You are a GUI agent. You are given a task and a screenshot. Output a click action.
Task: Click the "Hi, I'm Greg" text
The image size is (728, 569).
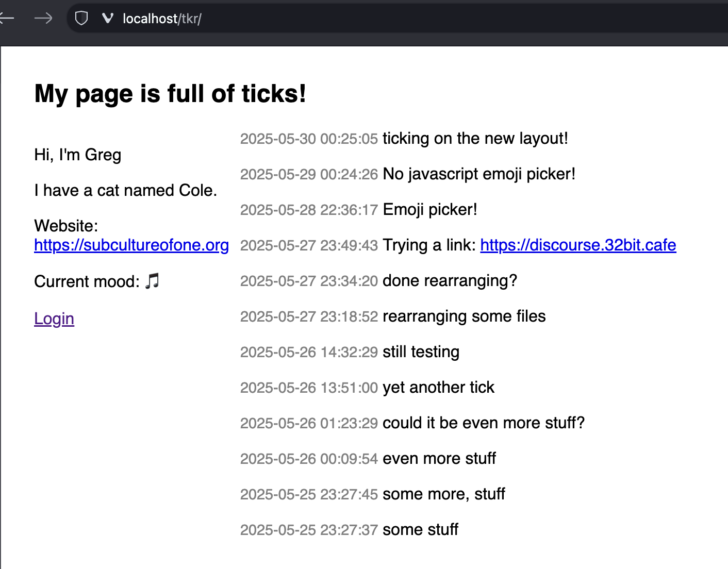click(x=78, y=155)
